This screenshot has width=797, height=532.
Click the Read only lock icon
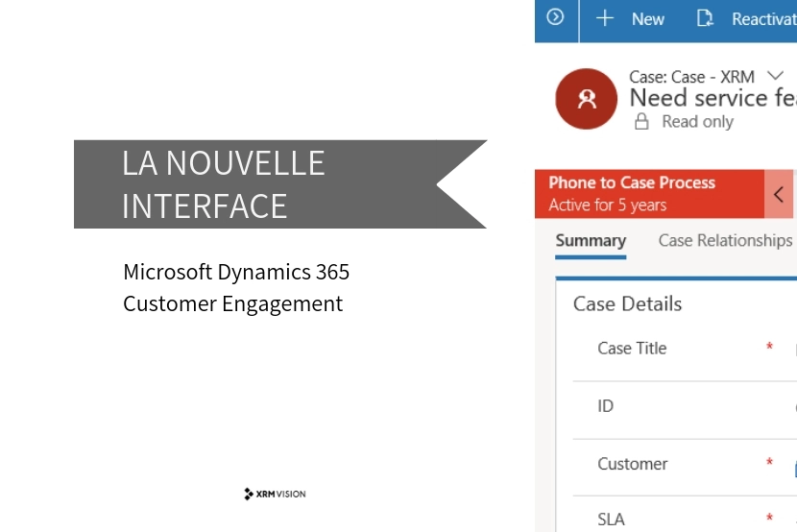(x=641, y=122)
